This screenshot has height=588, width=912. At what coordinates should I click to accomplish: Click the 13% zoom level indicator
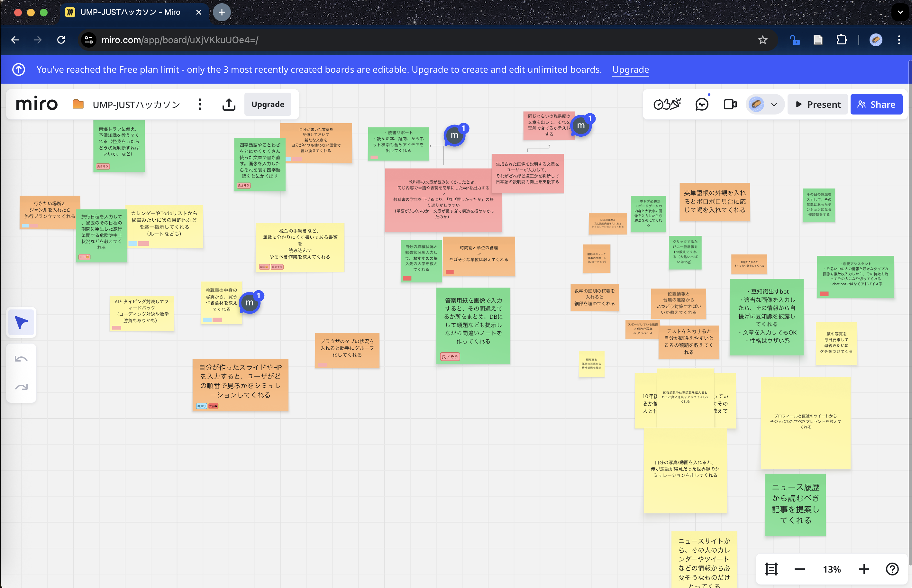point(832,569)
